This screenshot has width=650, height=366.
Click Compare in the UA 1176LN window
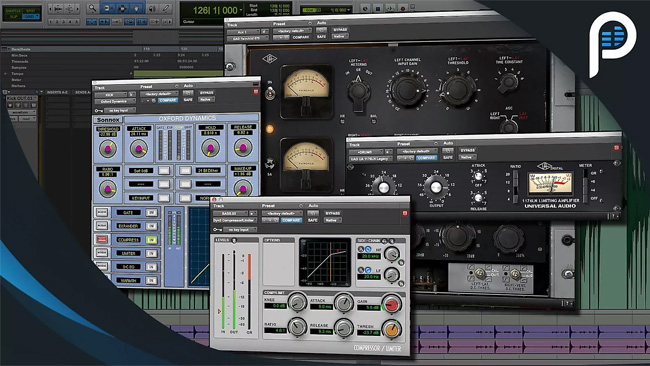click(427, 158)
